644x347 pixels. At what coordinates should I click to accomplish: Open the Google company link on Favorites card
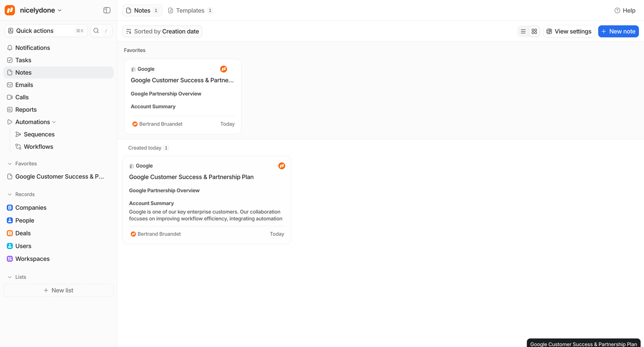pyautogui.click(x=146, y=69)
